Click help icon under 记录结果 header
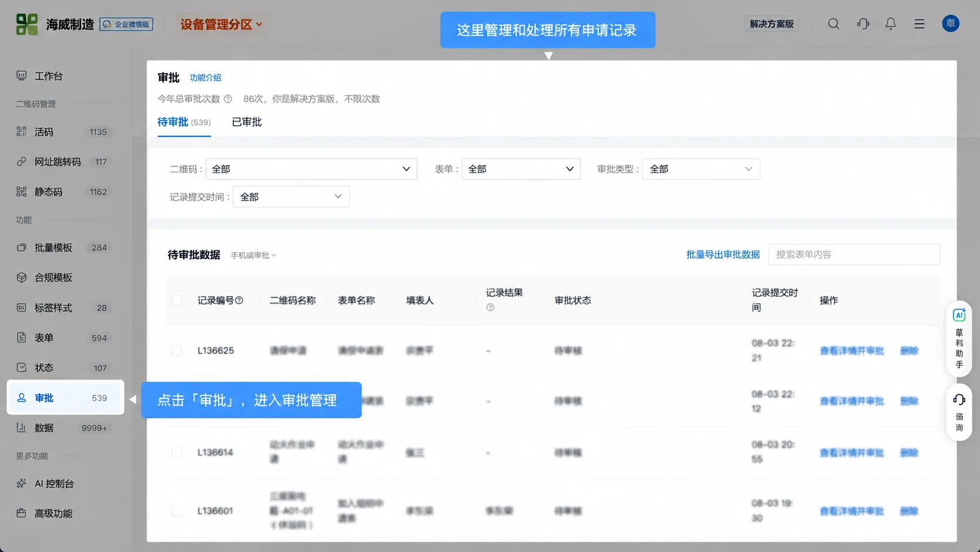This screenshot has height=552, width=980. [491, 307]
